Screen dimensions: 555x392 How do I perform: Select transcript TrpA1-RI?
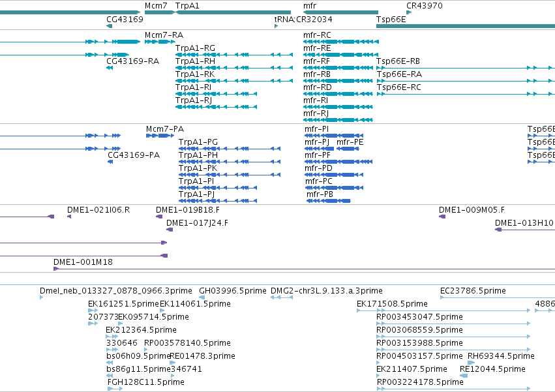click(217, 94)
